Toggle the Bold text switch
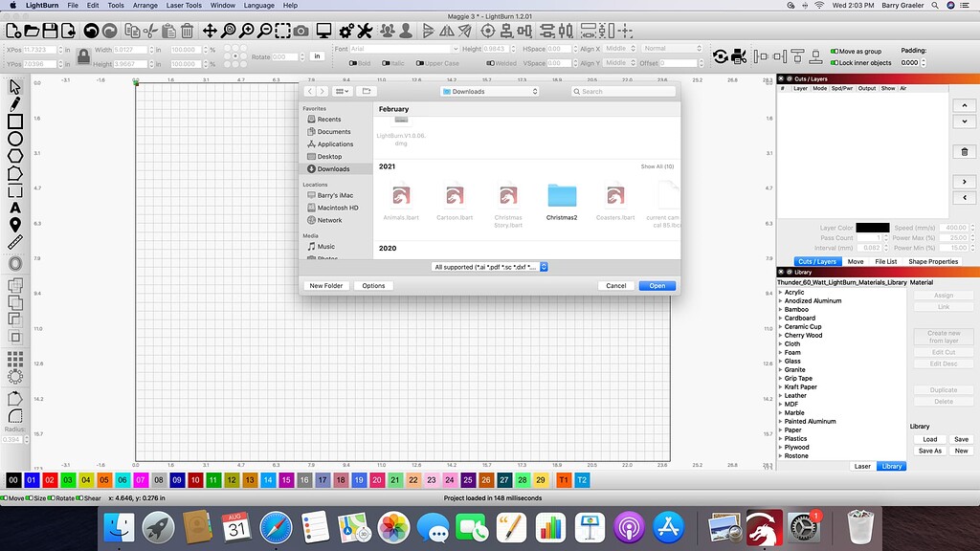 pos(352,63)
